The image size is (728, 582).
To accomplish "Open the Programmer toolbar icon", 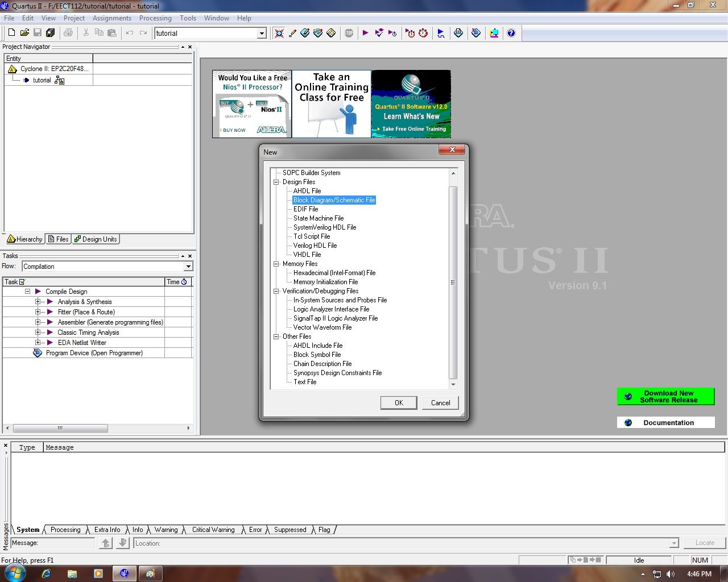I will [493, 32].
